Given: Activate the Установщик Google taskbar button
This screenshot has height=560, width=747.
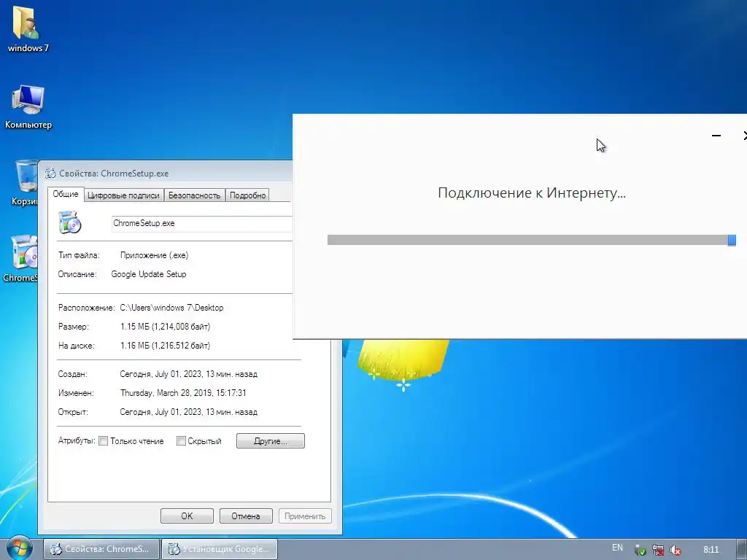Looking at the screenshot, I should (220, 549).
